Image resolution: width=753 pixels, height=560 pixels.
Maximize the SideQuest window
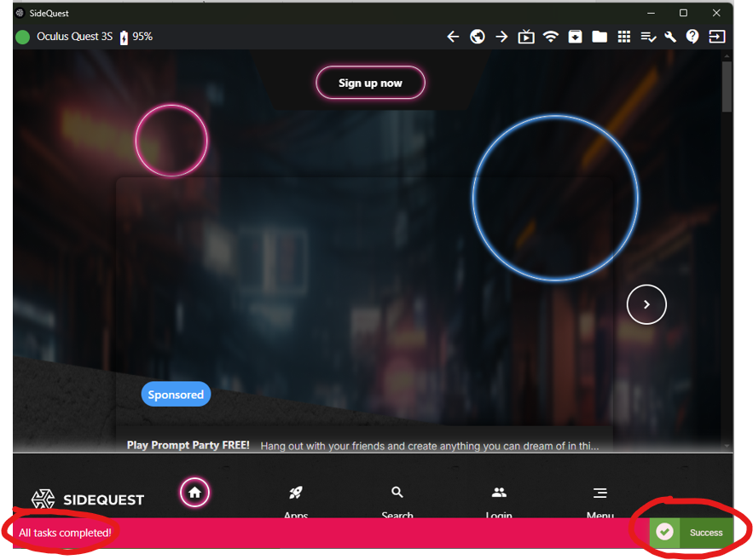pos(683,13)
